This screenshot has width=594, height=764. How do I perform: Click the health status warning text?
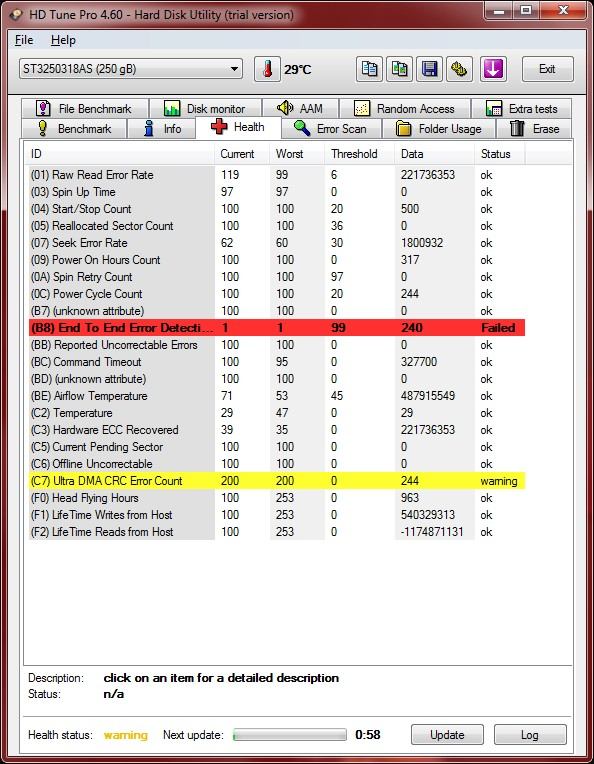126,735
